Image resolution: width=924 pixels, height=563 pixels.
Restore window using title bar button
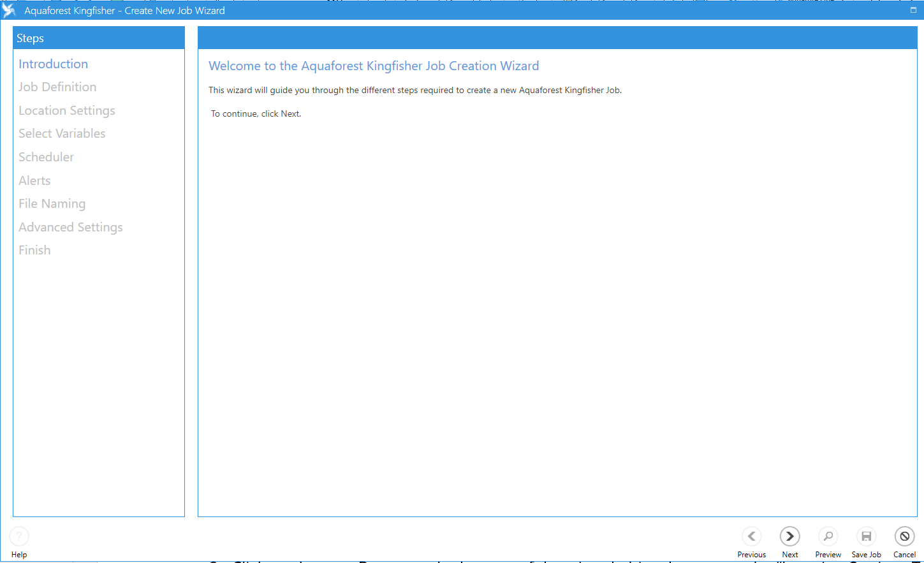tap(913, 10)
